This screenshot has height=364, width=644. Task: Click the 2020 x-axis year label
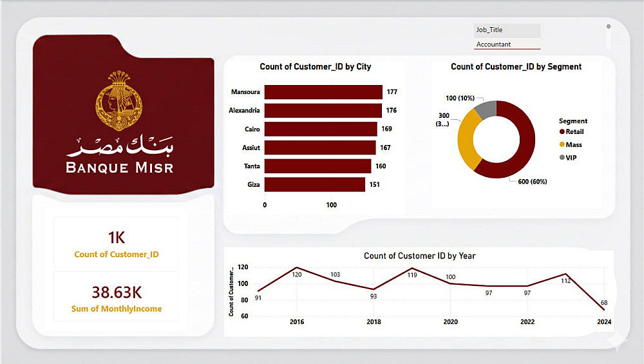tap(451, 321)
